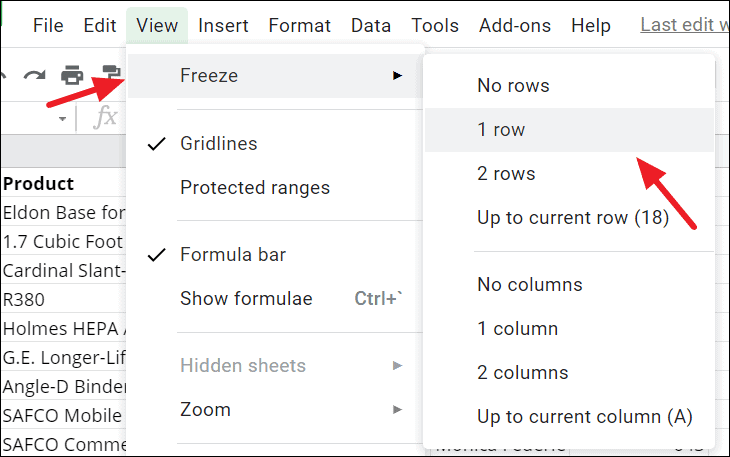Freeze 2 columns
Image resolution: width=730 pixels, height=457 pixels.
[x=522, y=373]
